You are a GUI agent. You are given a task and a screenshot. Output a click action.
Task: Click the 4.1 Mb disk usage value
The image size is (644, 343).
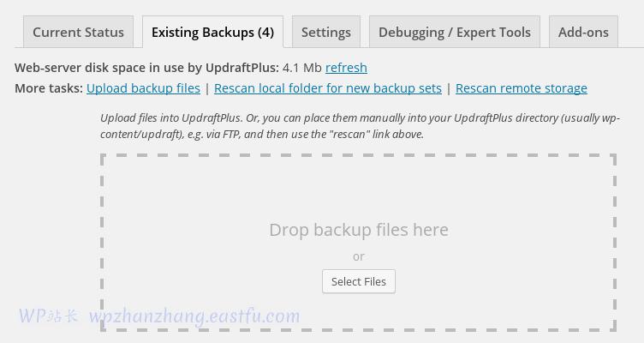point(301,68)
